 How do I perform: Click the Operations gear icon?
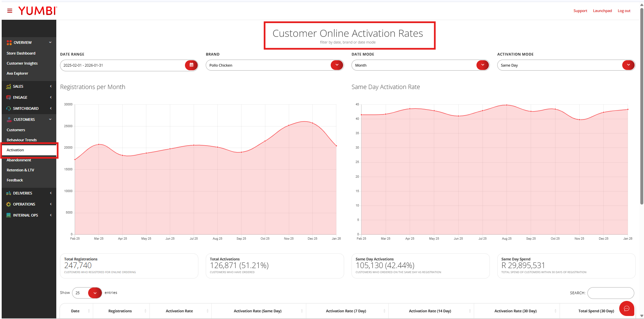[x=9, y=204]
